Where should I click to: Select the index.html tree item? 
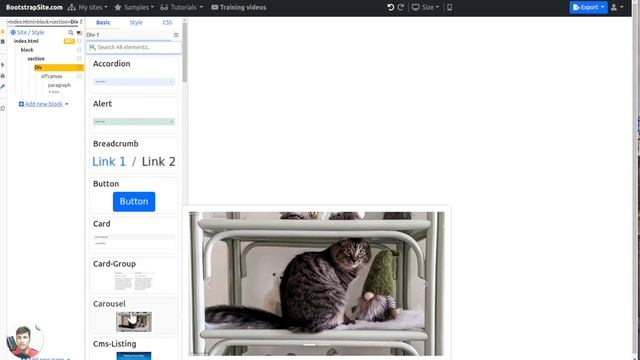click(x=26, y=41)
